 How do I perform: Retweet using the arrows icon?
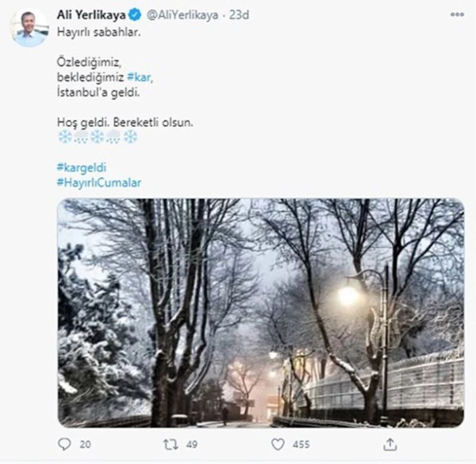point(171,444)
